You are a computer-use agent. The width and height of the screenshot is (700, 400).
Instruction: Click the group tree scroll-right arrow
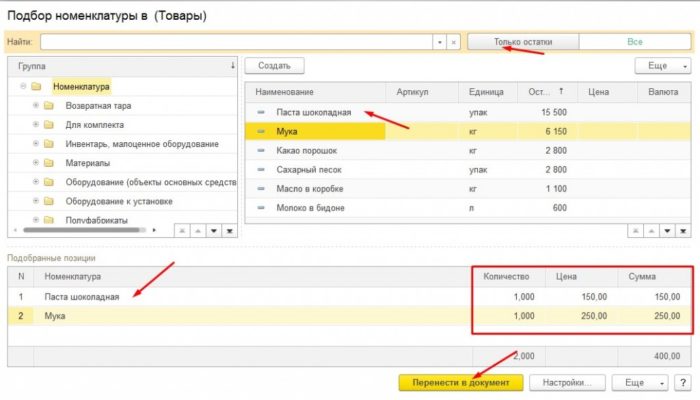click(x=154, y=230)
